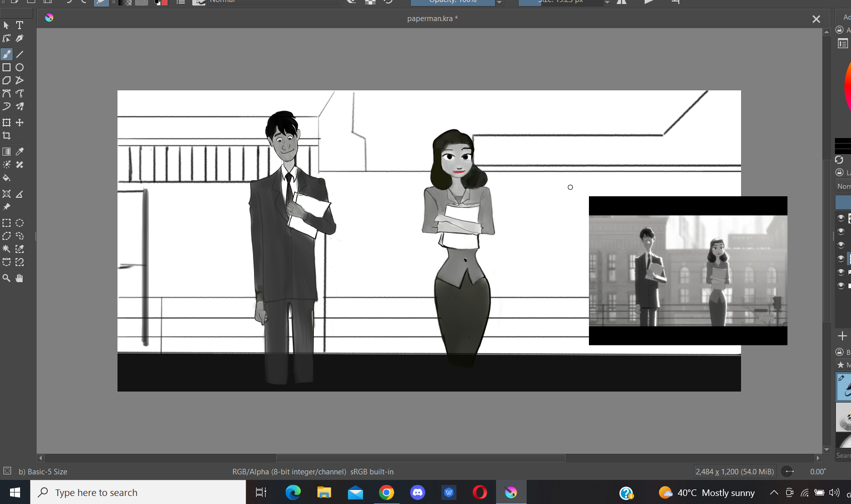This screenshot has height=504, width=851.
Task: Switch to the paperman.kra document tab
Action: click(432, 19)
